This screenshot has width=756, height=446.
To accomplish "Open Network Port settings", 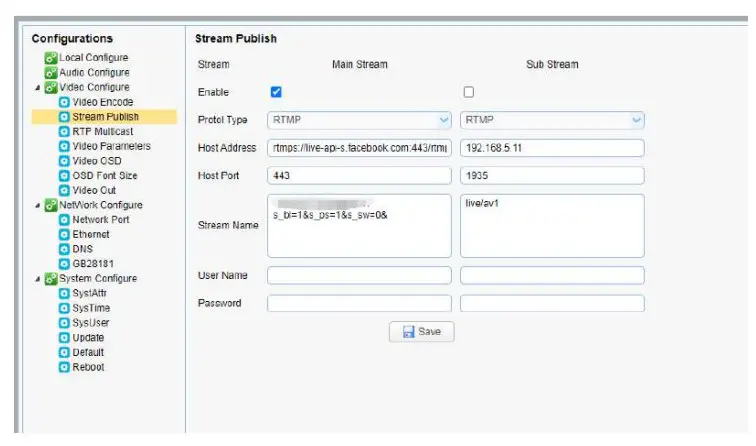I will tap(101, 220).
